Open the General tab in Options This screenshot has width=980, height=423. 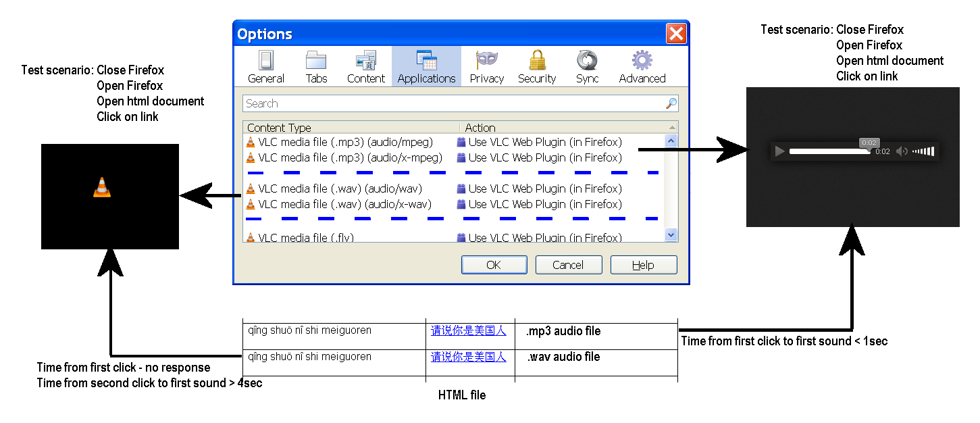(x=266, y=66)
